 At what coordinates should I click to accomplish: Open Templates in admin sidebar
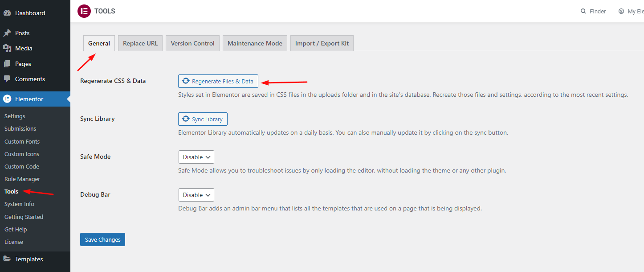[35, 259]
